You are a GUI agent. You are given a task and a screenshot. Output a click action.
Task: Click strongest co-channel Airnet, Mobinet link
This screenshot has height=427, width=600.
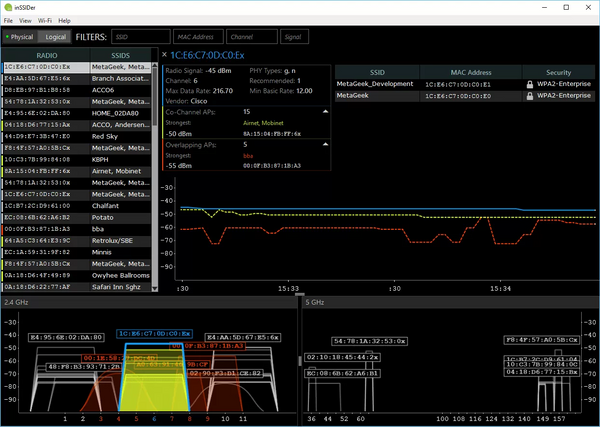[263, 123]
